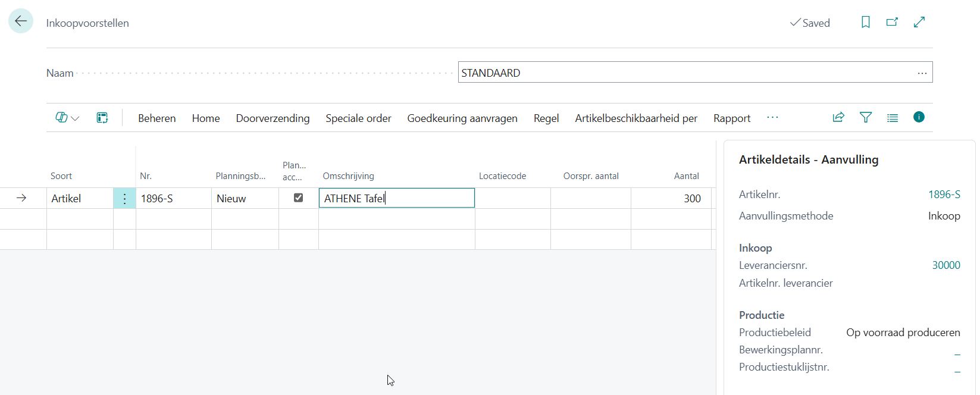The height and width of the screenshot is (395, 980).
Task: Open the Doorverzending menu
Action: (x=273, y=118)
